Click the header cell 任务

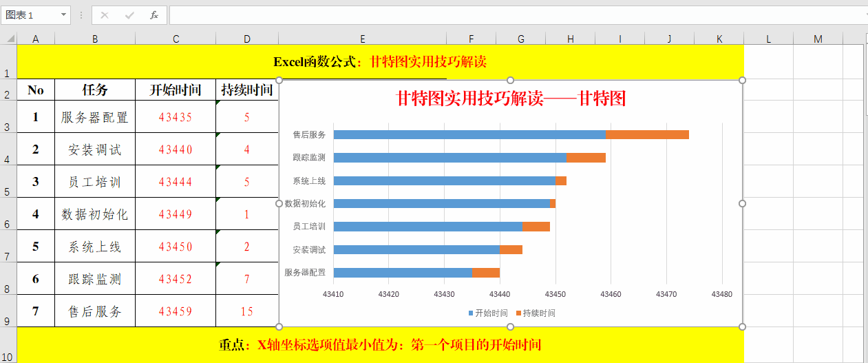pos(95,90)
